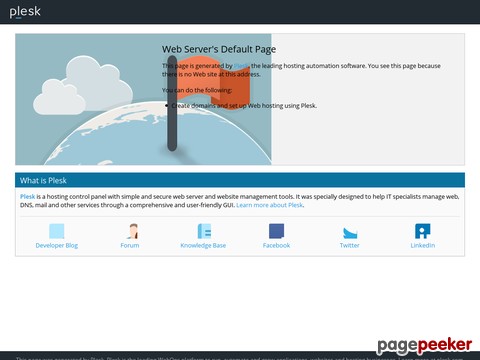The height and width of the screenshot is (360, 480).
Task: Open the Forum person icon
Action: click(133, 231)
